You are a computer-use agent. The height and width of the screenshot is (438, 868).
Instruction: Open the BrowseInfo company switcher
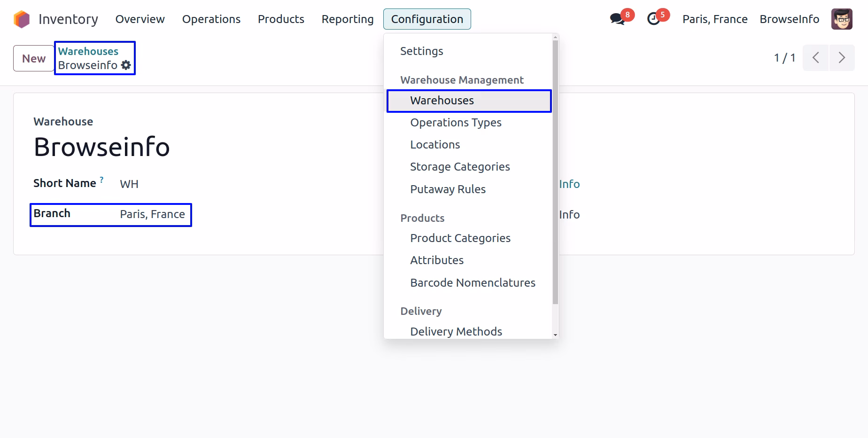(x=790, y=19)
